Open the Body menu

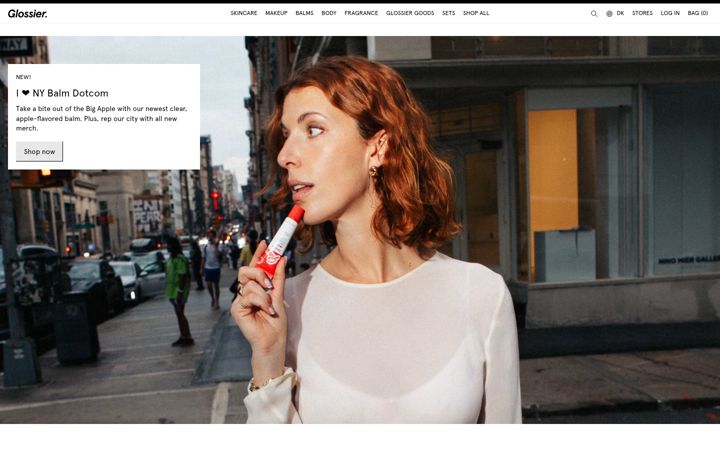click(x=329, y=13)
